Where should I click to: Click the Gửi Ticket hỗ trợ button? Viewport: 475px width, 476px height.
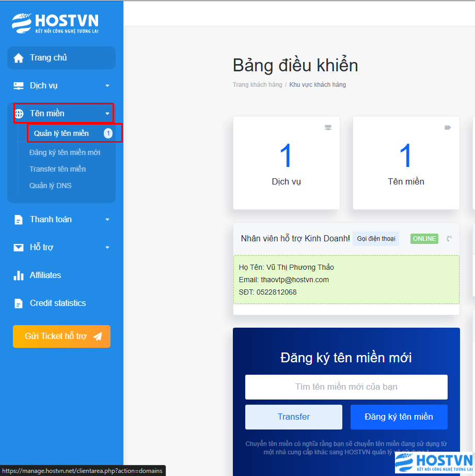click(x=61, y=336)
